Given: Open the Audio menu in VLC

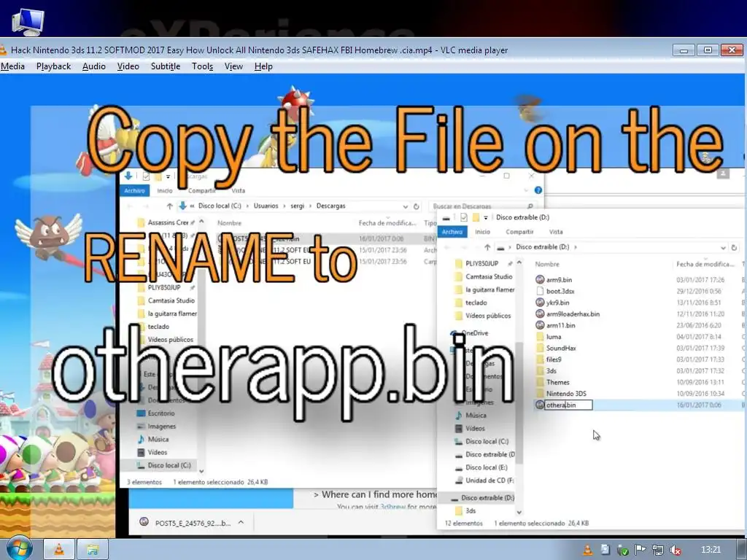Looking at the screenshot, I should [x=94, y=66].
